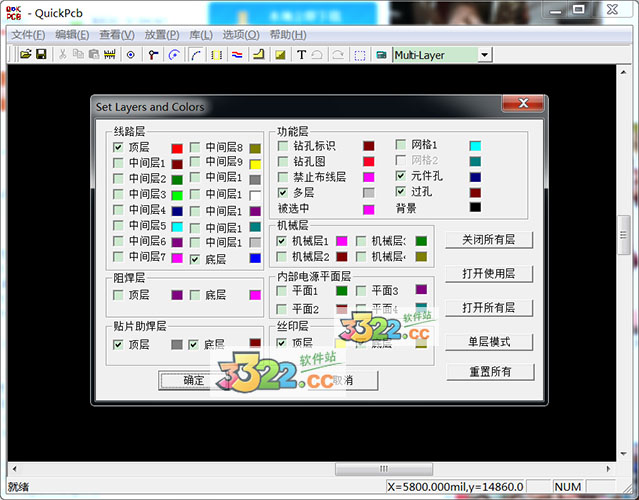Click the black 背景 color swatch

(x=475, y=208)
